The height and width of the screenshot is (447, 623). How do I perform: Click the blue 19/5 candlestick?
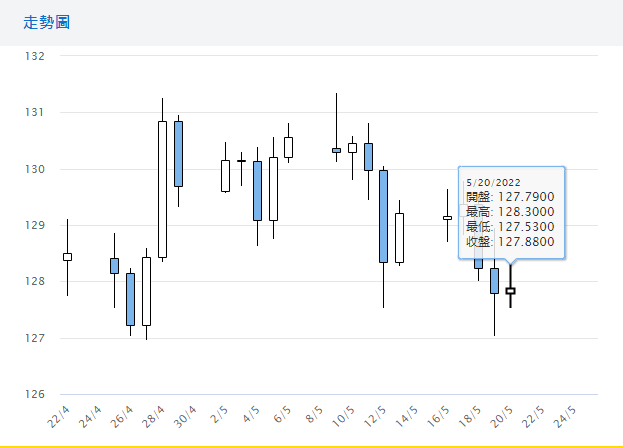(x=494, y=280)
